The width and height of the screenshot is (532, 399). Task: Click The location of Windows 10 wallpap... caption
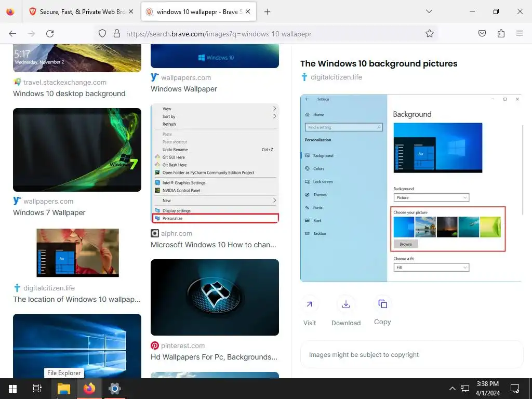[x=77, y=299]
